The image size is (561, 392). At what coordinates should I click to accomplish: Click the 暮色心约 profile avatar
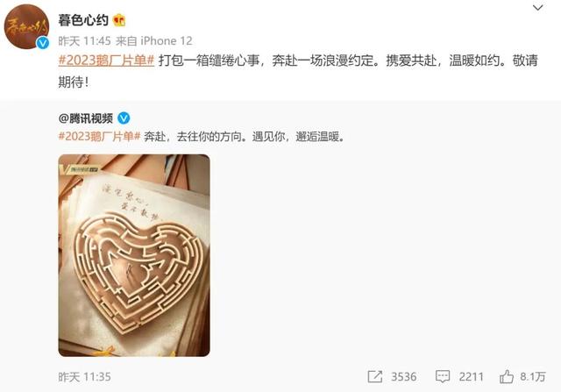(26, 27)
